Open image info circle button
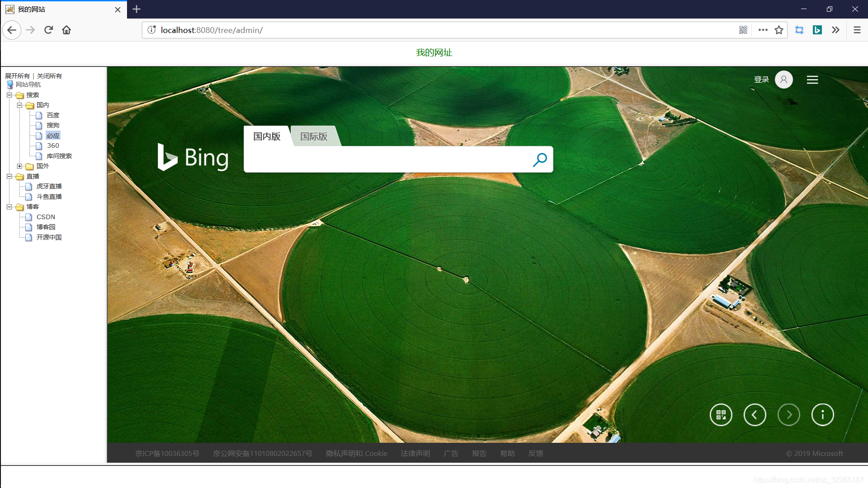Screen dimensions: 868x488 (x=822, y=415)
